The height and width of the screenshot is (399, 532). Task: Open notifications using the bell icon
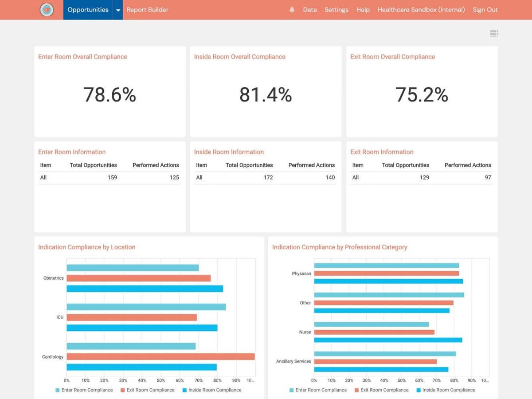coord(292,9)
